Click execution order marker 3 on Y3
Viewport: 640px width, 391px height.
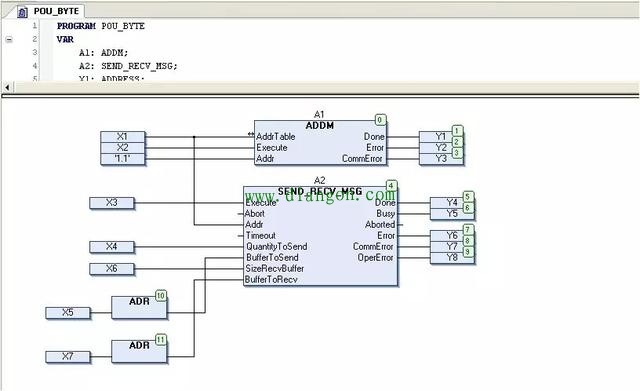pyautogui.click(x=458, y=153)
